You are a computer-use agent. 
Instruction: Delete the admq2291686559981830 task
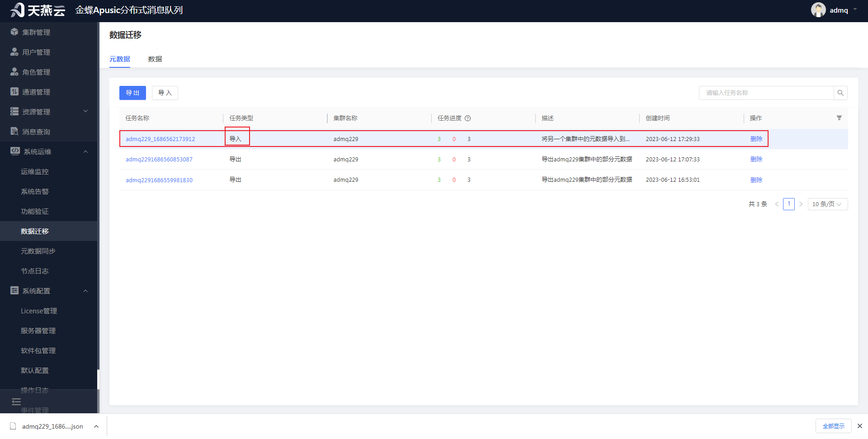(x=756, y=180)
